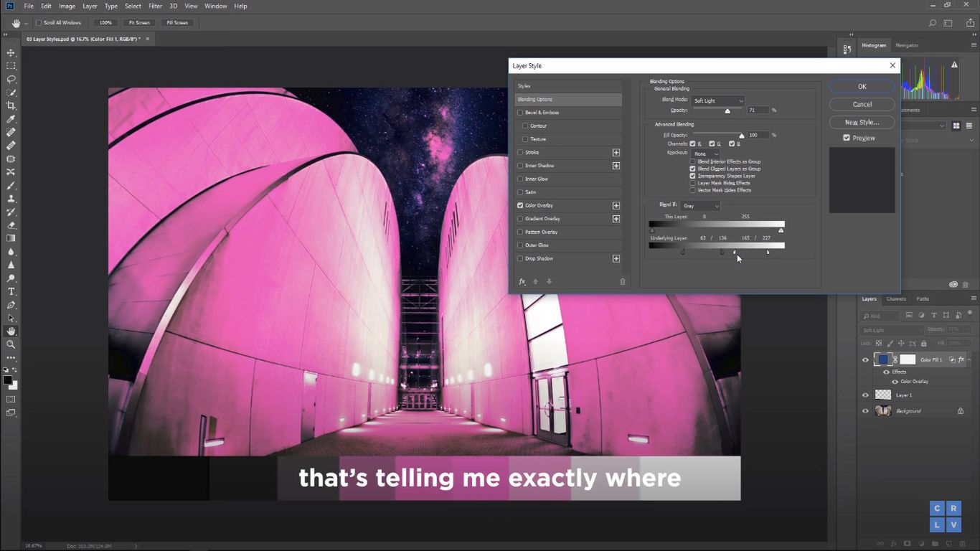This screenshot has width=980, height=551.
Task: Select the Zoom tool in toolbar
Action: click(11, 344)
